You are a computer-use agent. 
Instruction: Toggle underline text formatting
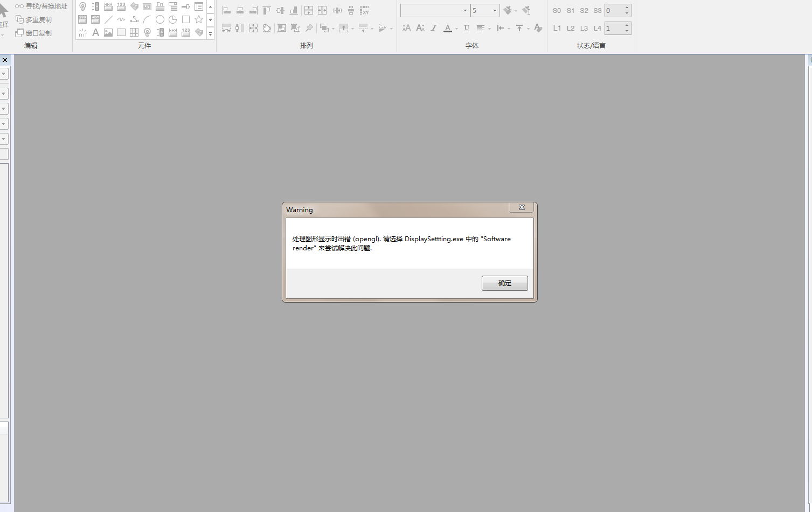pos(467,28)
